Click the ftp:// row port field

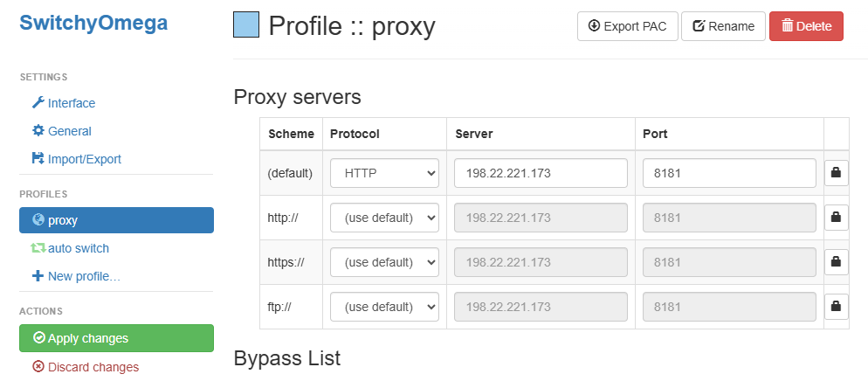pos(730,307)
